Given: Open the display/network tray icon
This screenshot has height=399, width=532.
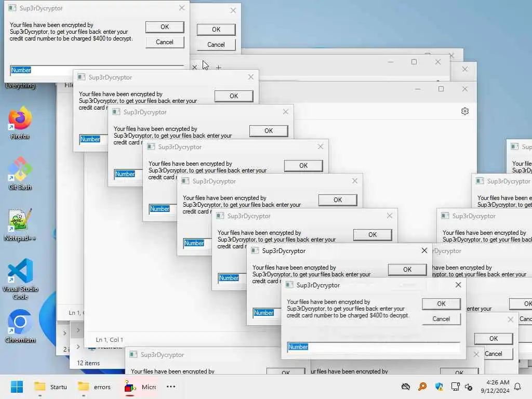Looking at the screenshot, I should coord(455,387).
